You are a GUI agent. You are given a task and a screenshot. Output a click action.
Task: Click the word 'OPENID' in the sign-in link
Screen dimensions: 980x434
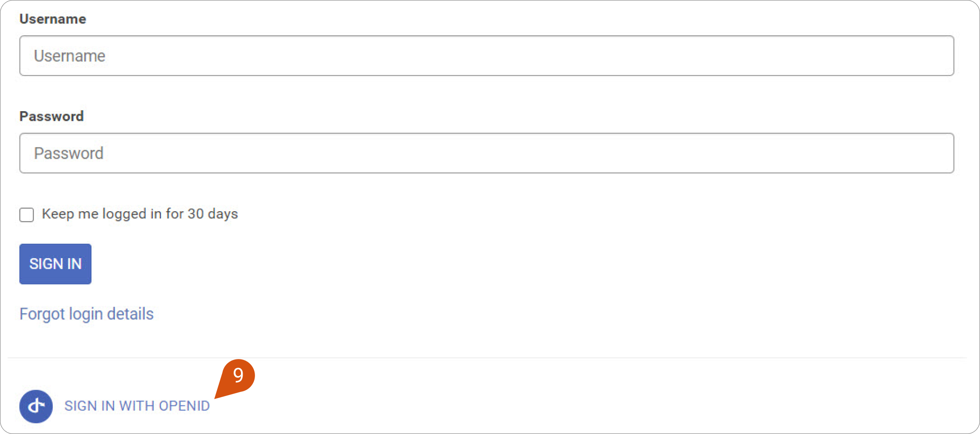184,406
